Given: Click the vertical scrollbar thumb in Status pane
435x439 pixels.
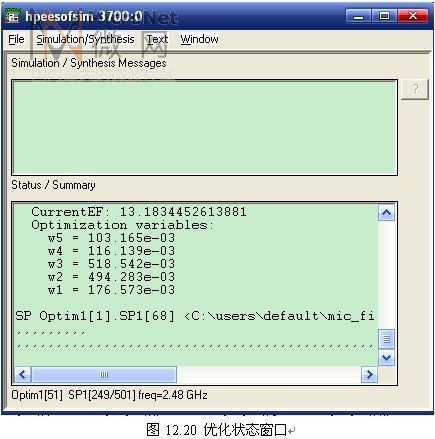Looking at the screenshot, I should pyautogui.click(x=386, y=339).
